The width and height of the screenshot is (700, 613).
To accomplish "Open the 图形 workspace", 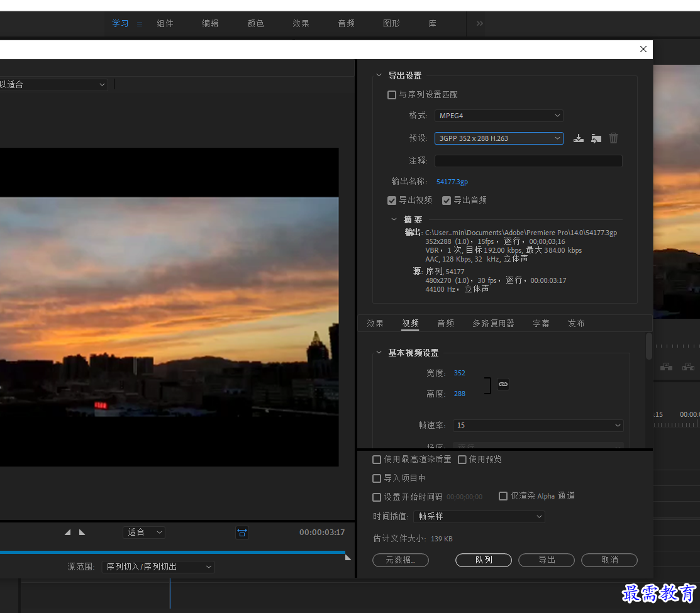I will (x=392, y=24).
